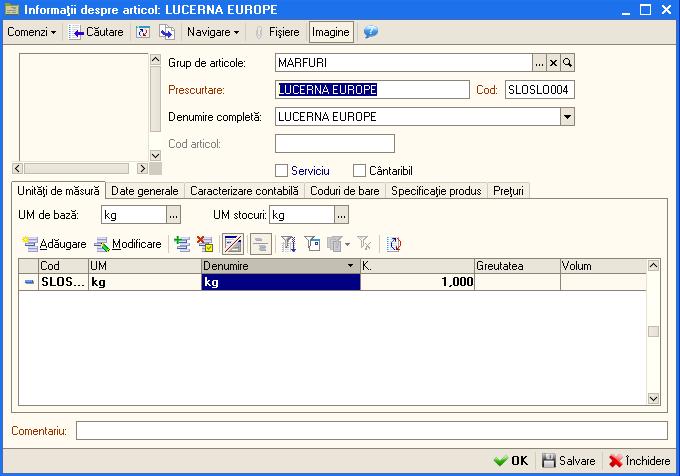Enable the Serviciu checkbox
This screenshot has width=680, height=476.
(x=281, y=171)
